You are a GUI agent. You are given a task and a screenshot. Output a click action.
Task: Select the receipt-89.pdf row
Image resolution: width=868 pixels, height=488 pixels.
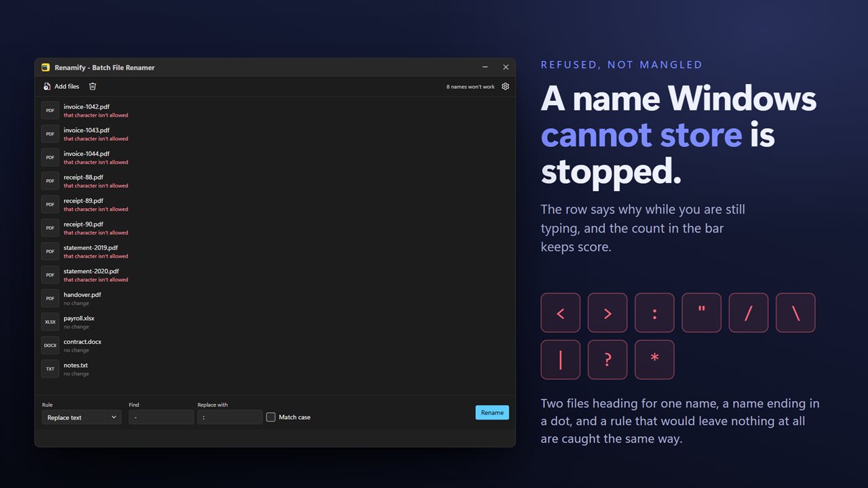tap(275, 205)
